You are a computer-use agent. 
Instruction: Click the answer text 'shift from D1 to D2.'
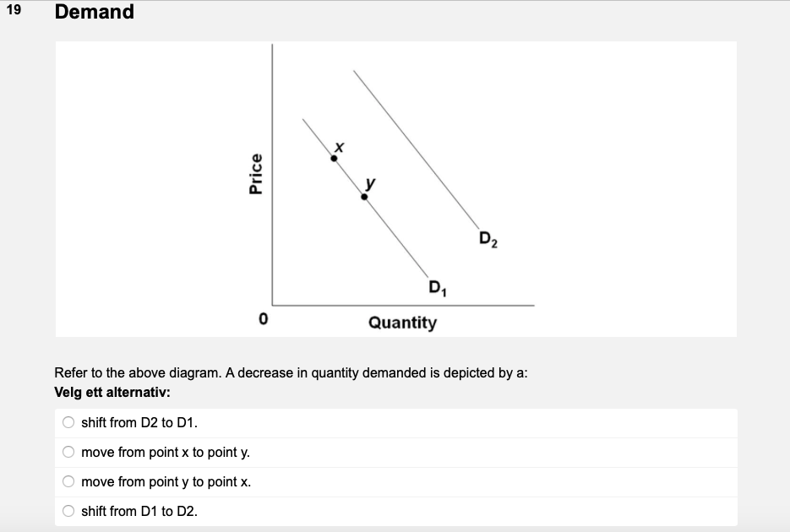(139, 512)
